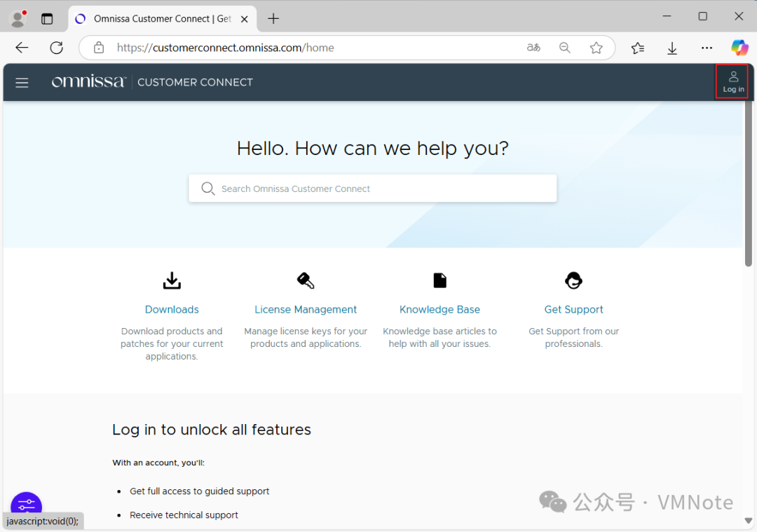757x532 pixels.
Task: Go back with the browser back arrow
Action: coord(22,47)
